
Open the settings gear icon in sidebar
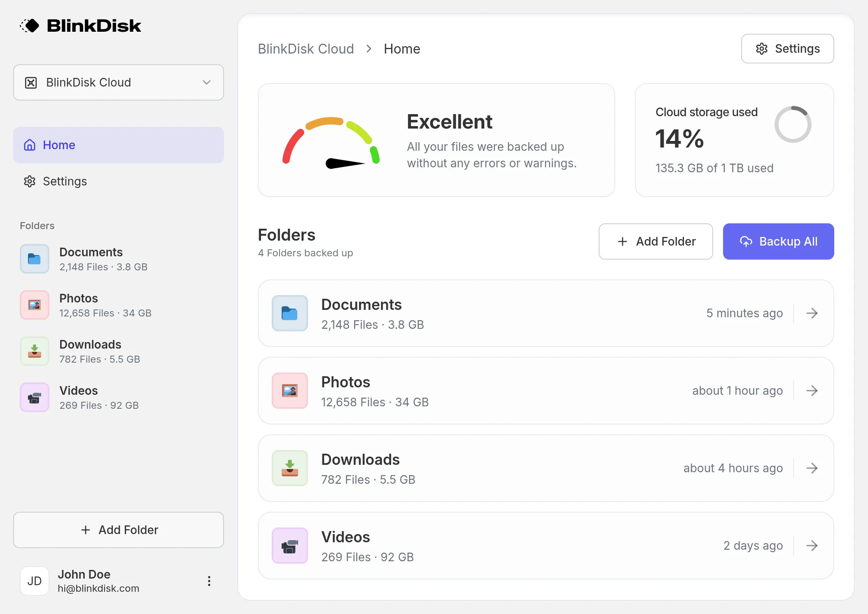pyautogui.click(x=29, y=181)
